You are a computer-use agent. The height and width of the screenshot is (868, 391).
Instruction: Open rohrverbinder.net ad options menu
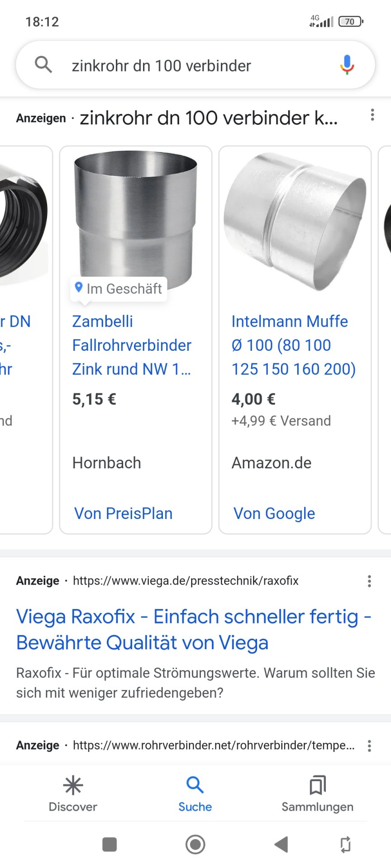point(369,745)
